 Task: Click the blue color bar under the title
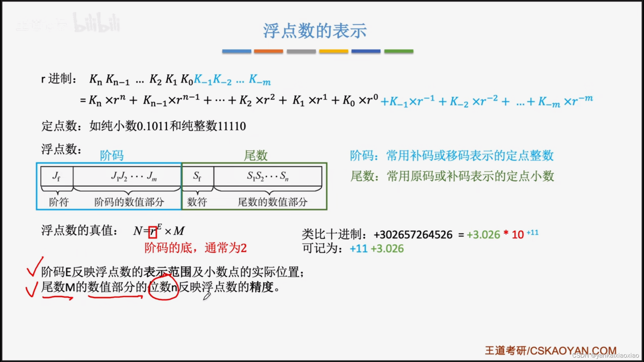[x=236, y=51]
